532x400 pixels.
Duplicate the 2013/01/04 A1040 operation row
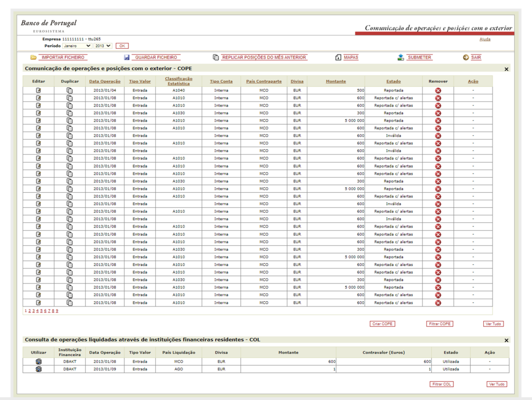point(70,90)
